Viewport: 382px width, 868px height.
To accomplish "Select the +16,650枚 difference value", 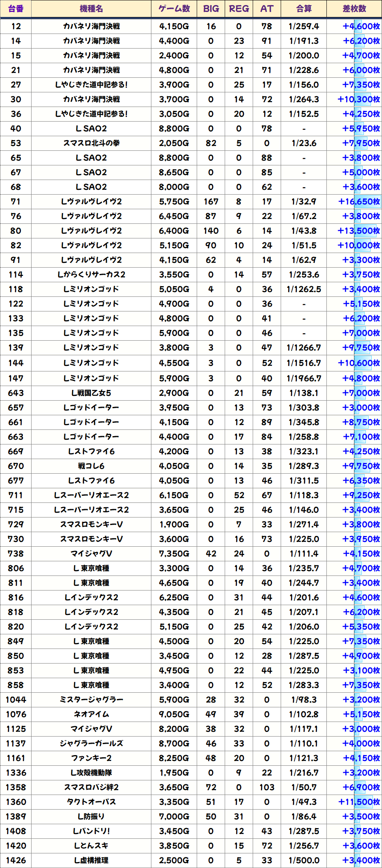I will point(359,202).
